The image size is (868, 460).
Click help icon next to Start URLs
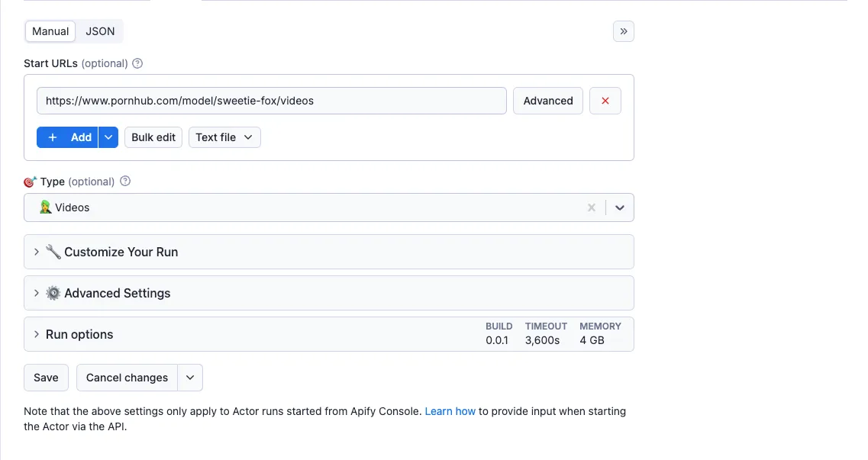click(x=137, y=63)
